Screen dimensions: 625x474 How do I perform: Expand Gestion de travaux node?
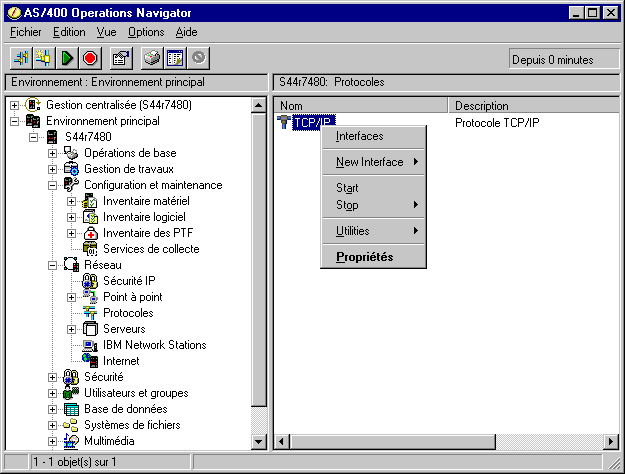tap(52, 169)
